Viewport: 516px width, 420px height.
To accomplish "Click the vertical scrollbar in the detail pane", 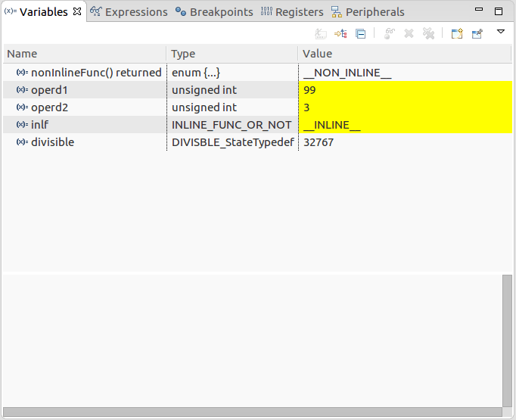I will (x=507, y=341).
